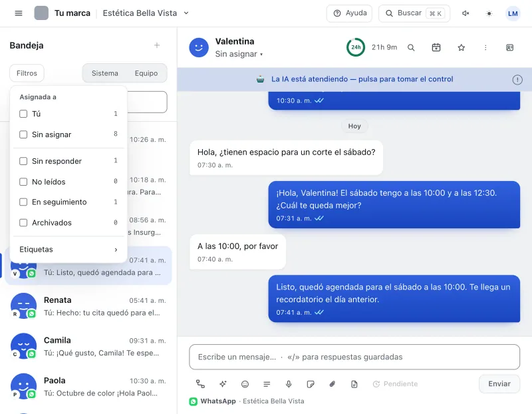Open the 'Sin asignar' assignment dropdown

click(x=239, y=54)
